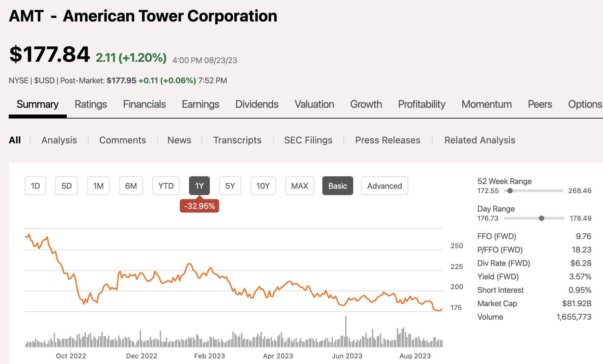
Task: Click the Post-Market price $177.95
Action: click(122, 81)
